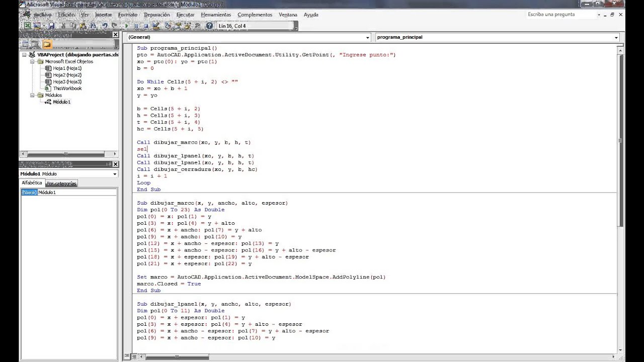The width and height of the screenshot is (644, 362).
Task: Open the question box history dropdown
Action: 599,15
